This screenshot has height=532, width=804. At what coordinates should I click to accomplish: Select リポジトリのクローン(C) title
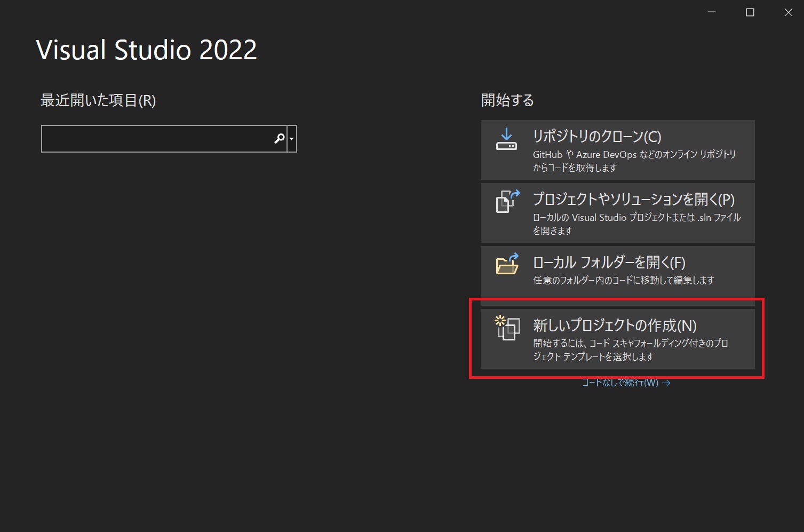(597, 137)
